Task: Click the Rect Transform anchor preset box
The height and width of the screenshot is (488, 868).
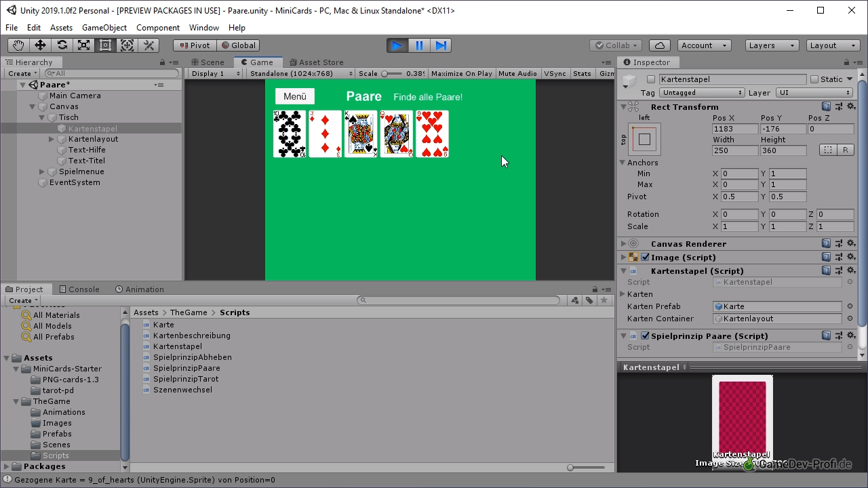Action: coord(644,139)
